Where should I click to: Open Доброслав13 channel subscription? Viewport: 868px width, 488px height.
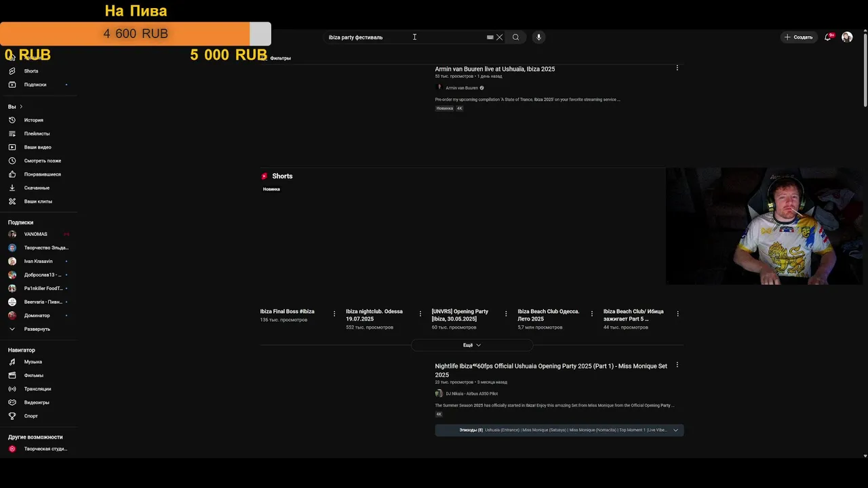tap(38, 274)
